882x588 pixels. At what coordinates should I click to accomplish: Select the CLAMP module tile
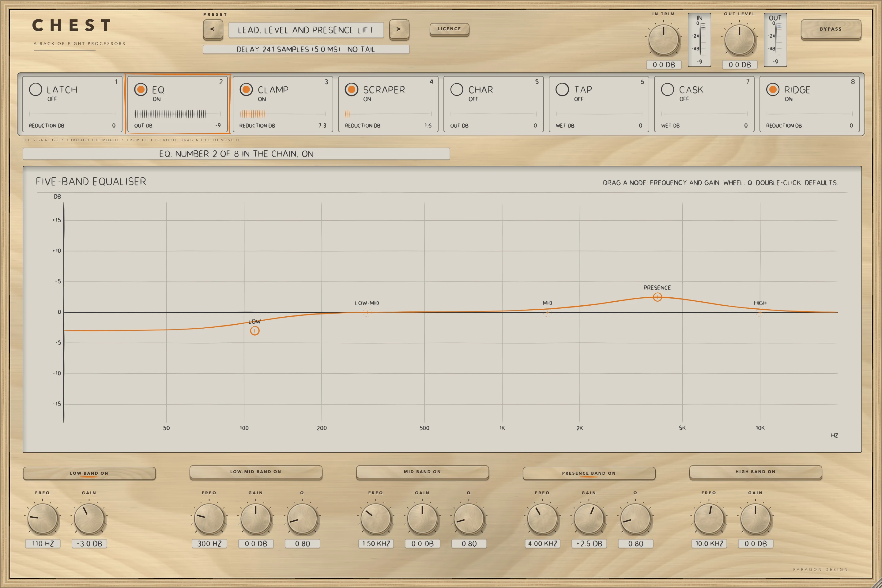[x=283, y=104]
